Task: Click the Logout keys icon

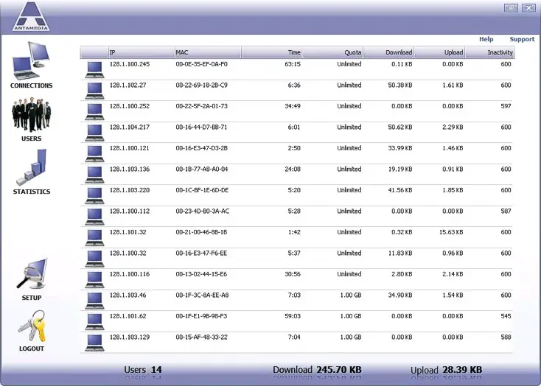Action: (32, 326)
